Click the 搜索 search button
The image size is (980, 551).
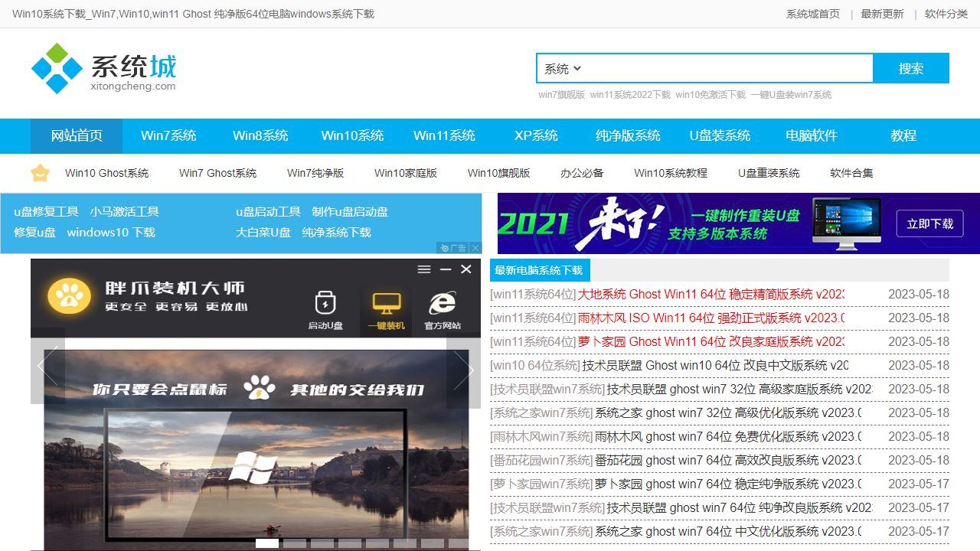point(911,68)
